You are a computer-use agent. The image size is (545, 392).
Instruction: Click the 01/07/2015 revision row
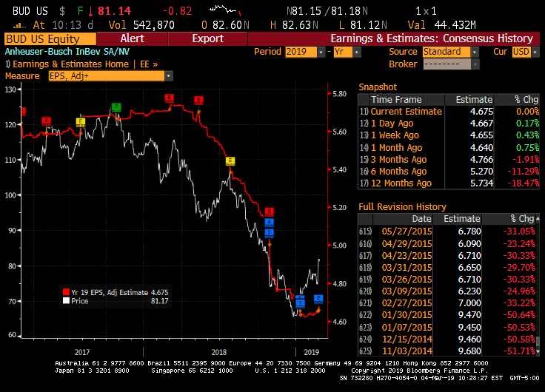[x=447, y=327]
